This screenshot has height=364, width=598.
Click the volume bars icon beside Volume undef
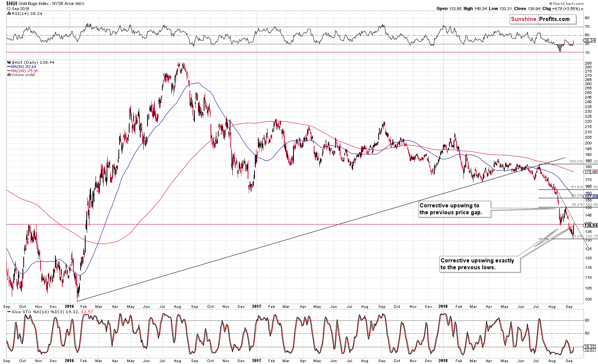[9, 75]
